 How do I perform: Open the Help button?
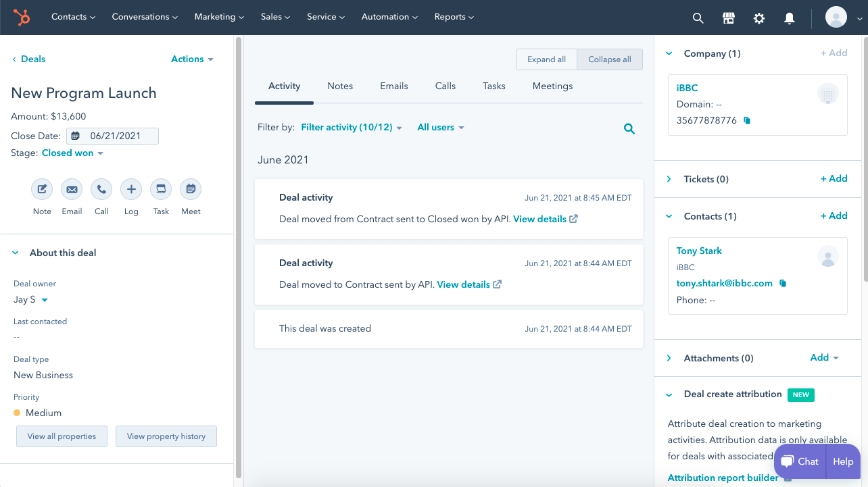843,461
